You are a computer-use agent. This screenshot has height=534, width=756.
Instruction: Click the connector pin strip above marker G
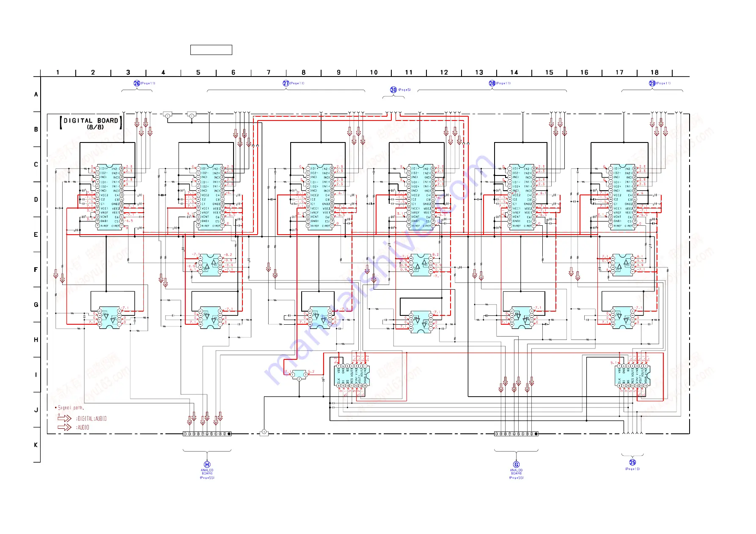pos(516,434)
